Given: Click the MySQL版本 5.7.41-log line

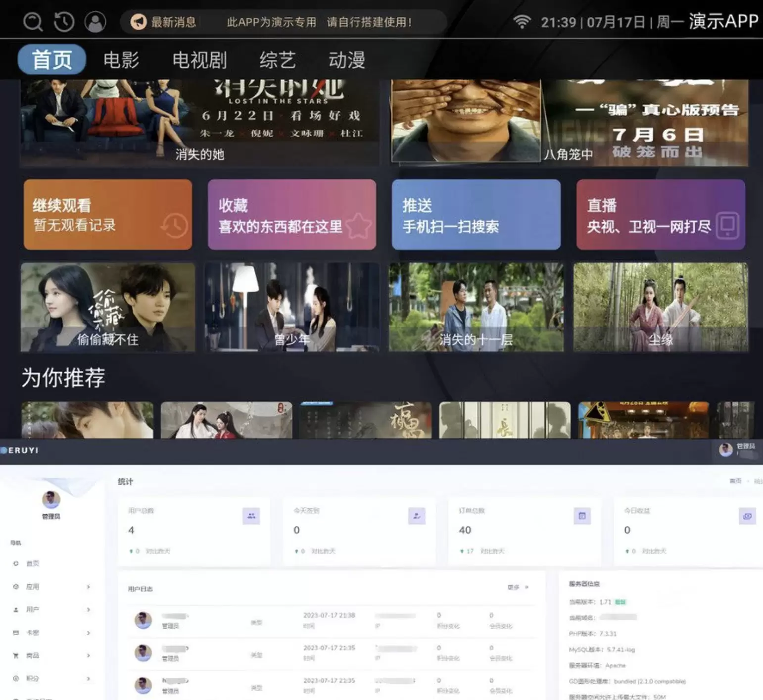Looking at the screenshot, I should [x=602, y=650].
